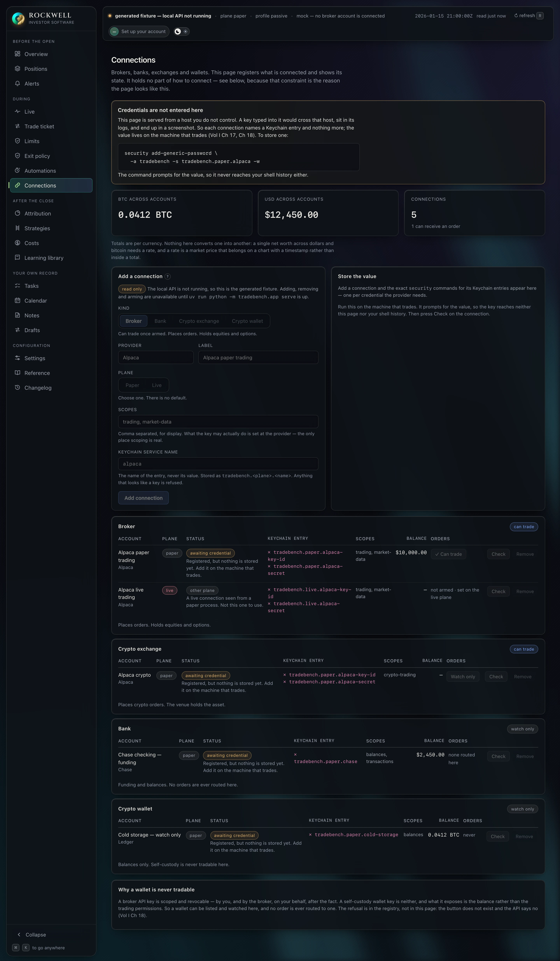Open the Overview page icon in sidebar
This screenshot has height=961, width=560.
tap(17, 54)
